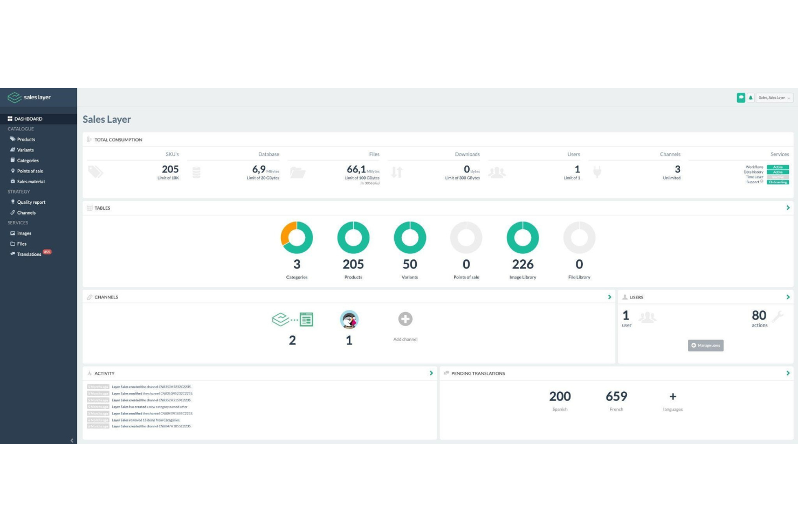This screenshot has width=798, height=532.
Task: Expand the Activity panel arrow
Action: tap(431, 373)
